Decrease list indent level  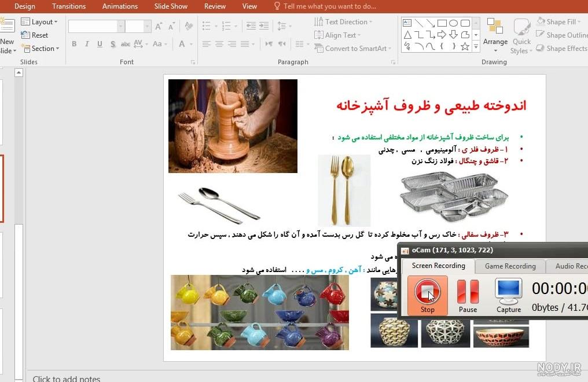(251, 26)
